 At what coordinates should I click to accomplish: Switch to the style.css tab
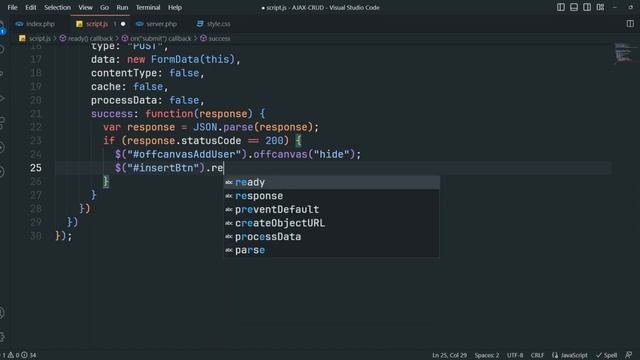coord(218,24)
